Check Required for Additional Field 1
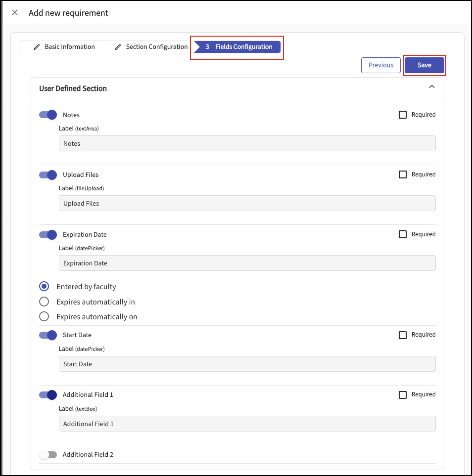This screenshot has height=476, width=472. (x=402, y=395)
